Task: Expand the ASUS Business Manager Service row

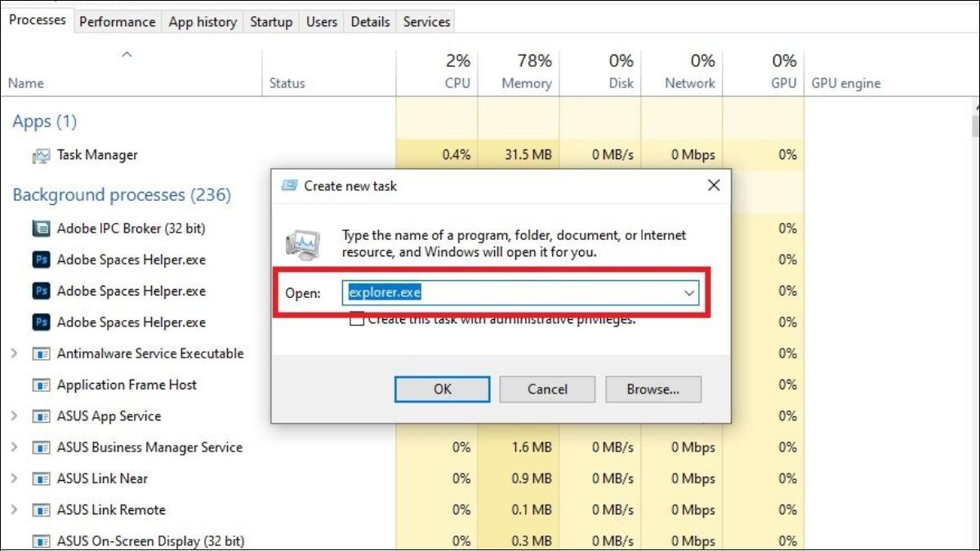Action: coord(14,447)
